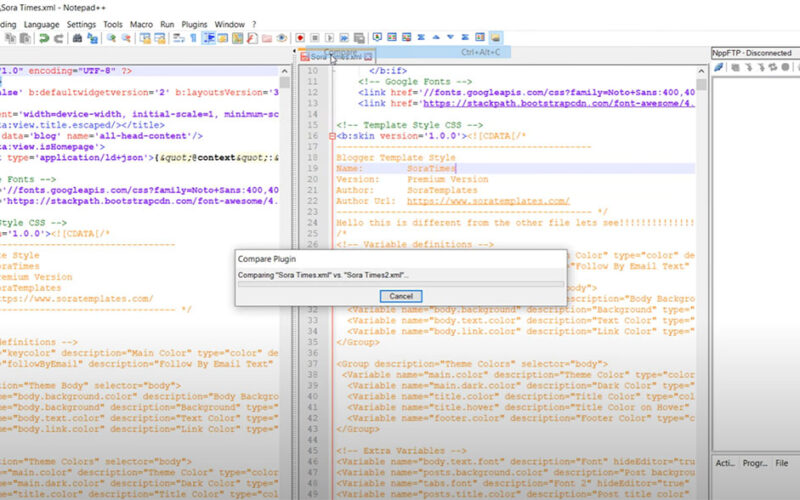
Task: Open the Settings menu
Action: pyautogui.click(x=81, y=24)
